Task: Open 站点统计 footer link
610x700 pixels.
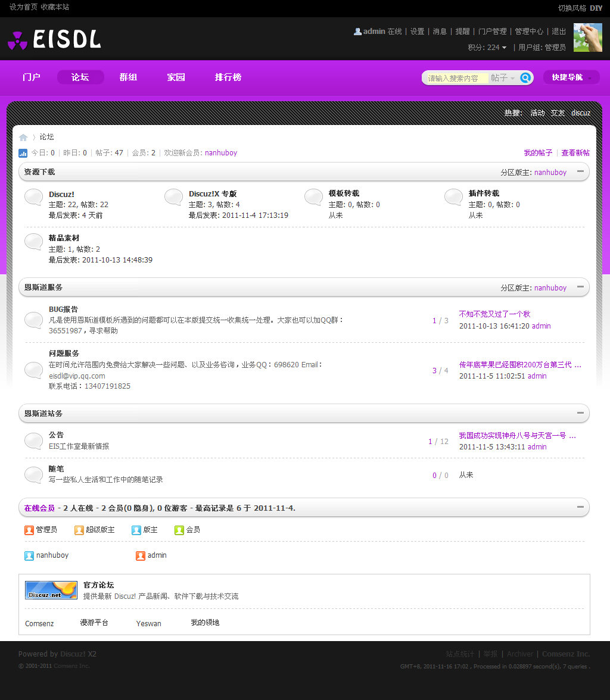Action: [460, 654]
